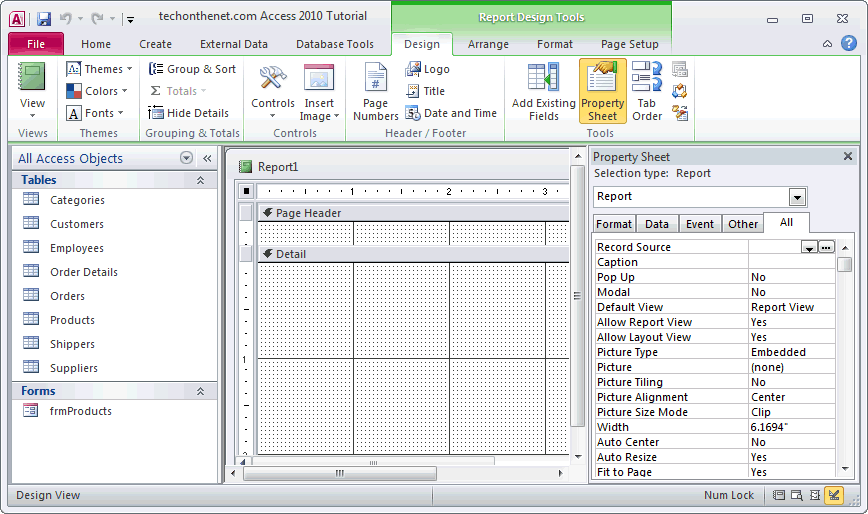Select the Categories table

coord(115,200)
